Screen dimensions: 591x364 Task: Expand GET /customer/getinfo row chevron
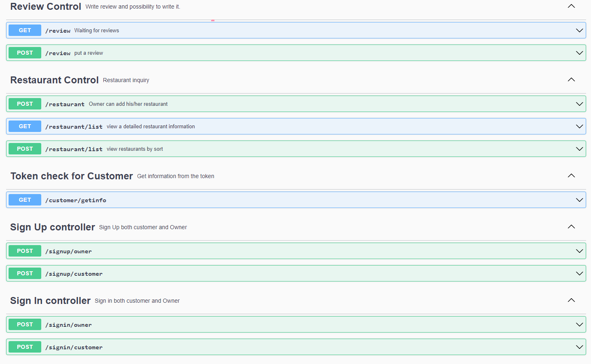pyautogui.click(x=579, y=200)
